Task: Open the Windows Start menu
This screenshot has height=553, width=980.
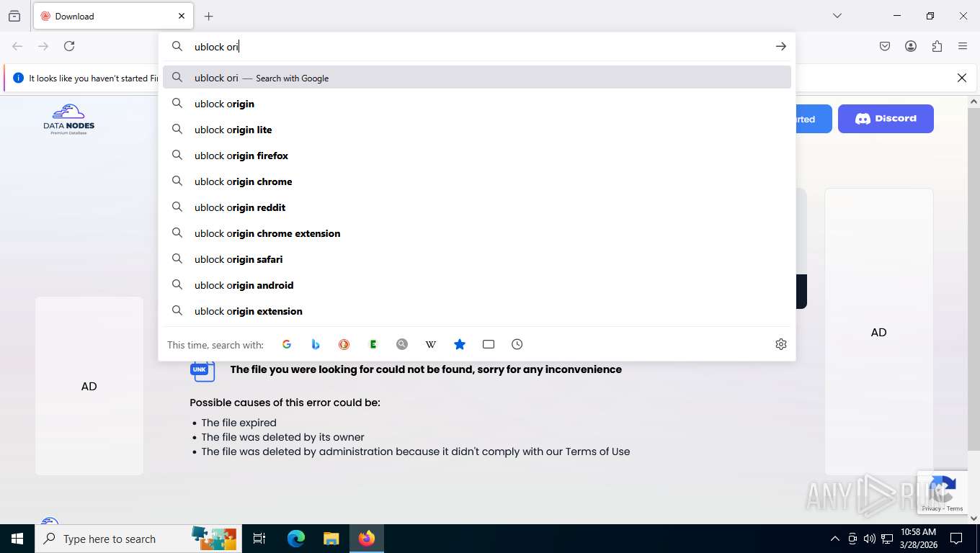Action: click(x=17, y=539)
